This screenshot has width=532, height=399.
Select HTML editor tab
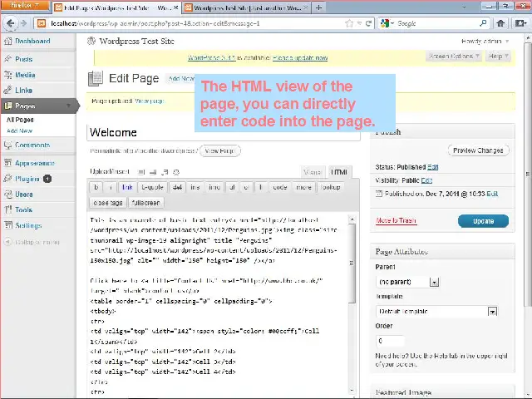[338, 172]
